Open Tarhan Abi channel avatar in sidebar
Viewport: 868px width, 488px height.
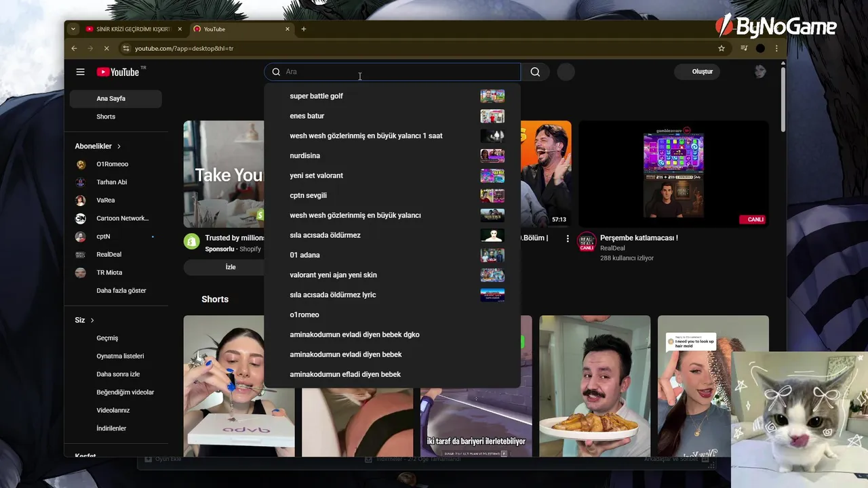pos(81,182)
